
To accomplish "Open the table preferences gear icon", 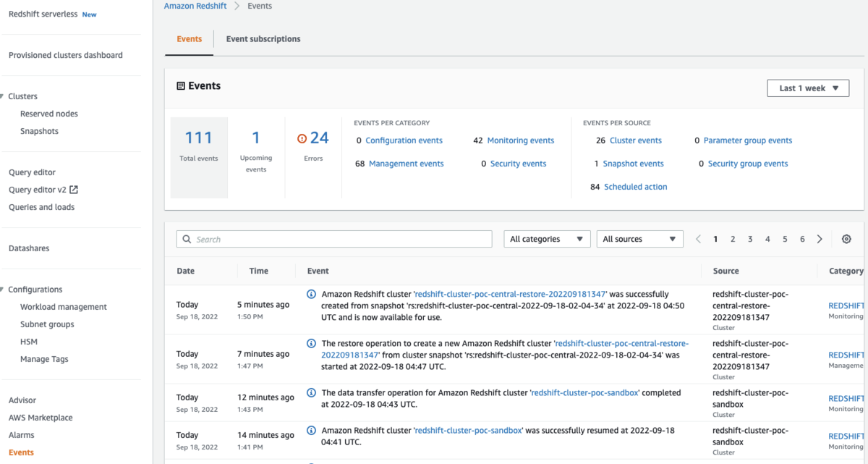I will tap(846, 239).
